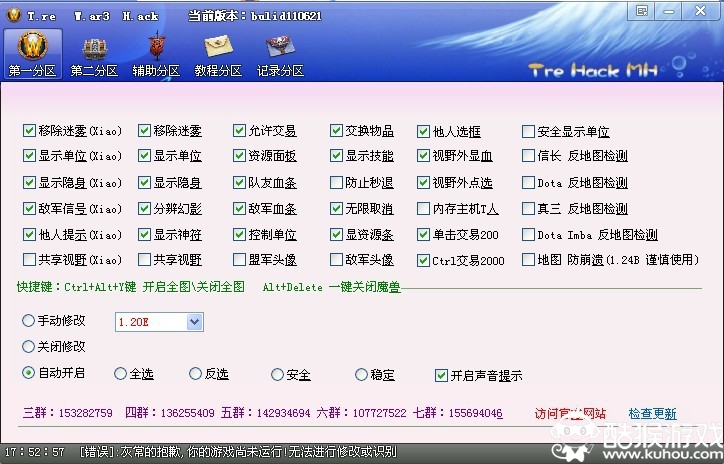
Task: Open the 教程分区 envelope icon
Action: 218,53
